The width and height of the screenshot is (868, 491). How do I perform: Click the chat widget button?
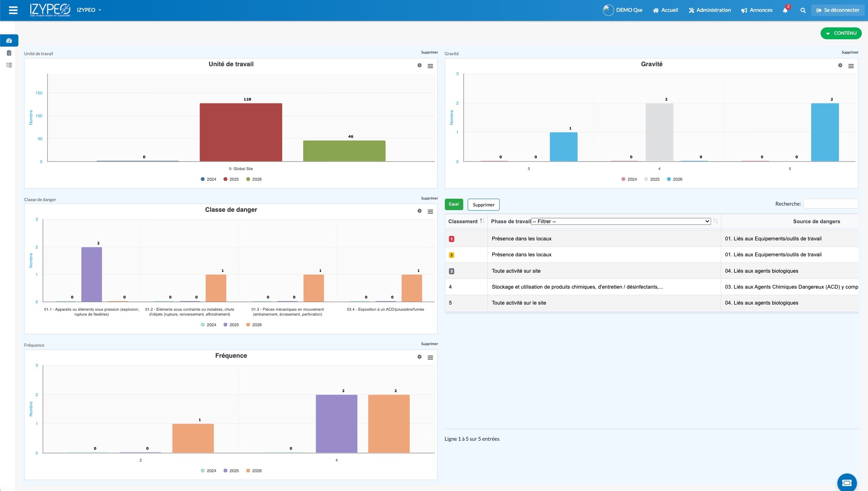[847, 482]
